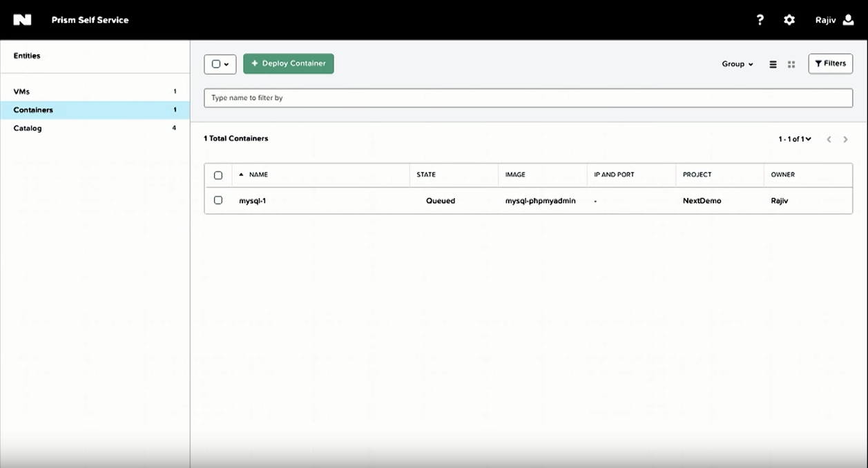
Task: Focus the 'Type name to filter by' field
Action: click(528, 98)
